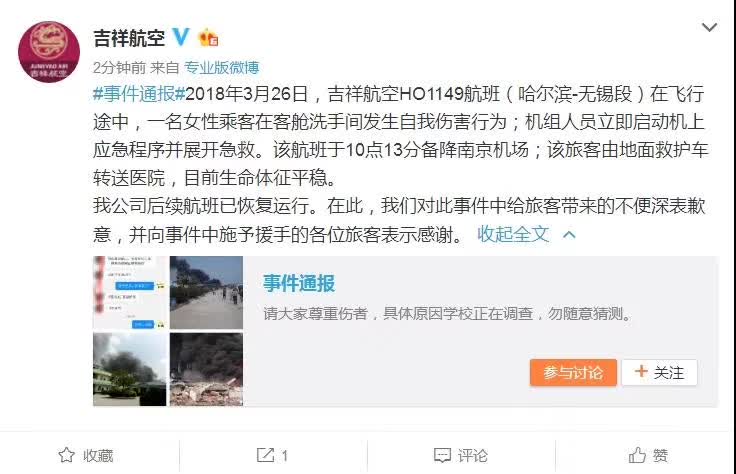Click the orange 参与讨论 button
The width and height of the screenshot is (736, 474).
click(x=573, y=373)
